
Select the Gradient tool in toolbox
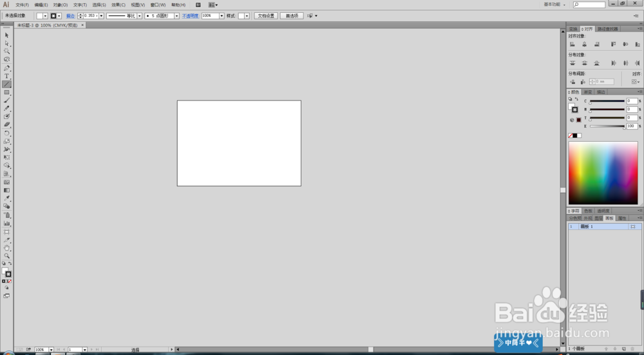pos(6,190)
